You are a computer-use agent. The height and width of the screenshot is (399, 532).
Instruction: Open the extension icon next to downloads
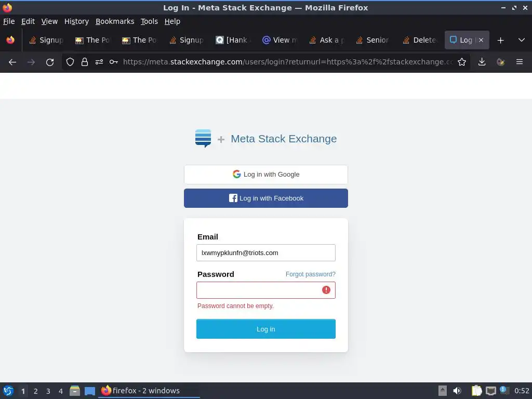(500, 62)
